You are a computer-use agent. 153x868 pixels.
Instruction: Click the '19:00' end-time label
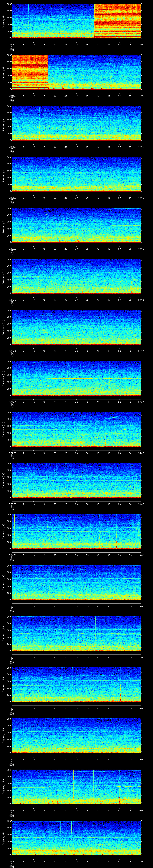pyautogui.click(x=141, y=249)
